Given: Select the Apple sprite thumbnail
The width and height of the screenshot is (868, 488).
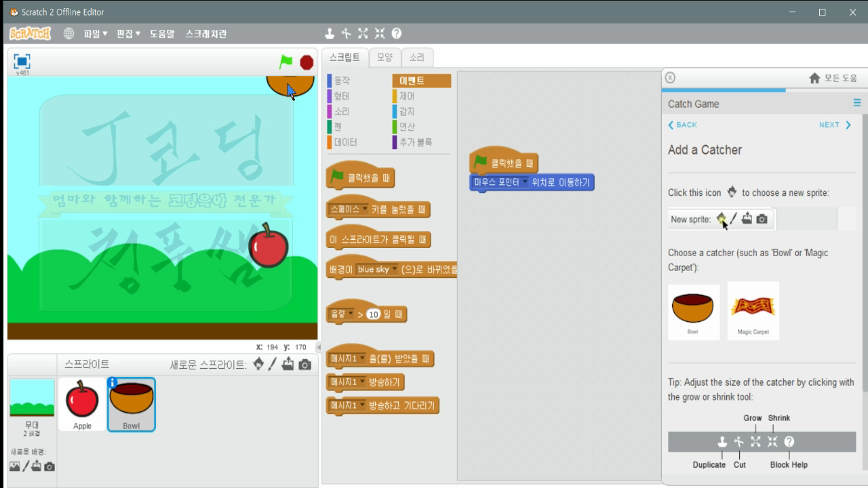Looking at the screenshot, I should (82, 404).
